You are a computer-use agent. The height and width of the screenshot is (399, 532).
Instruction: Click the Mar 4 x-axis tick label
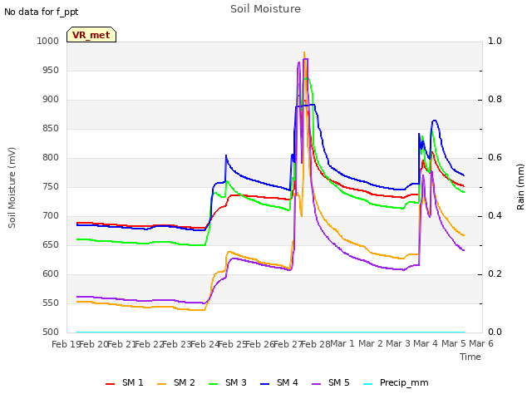pyautogui.click(x=426, y=343)
